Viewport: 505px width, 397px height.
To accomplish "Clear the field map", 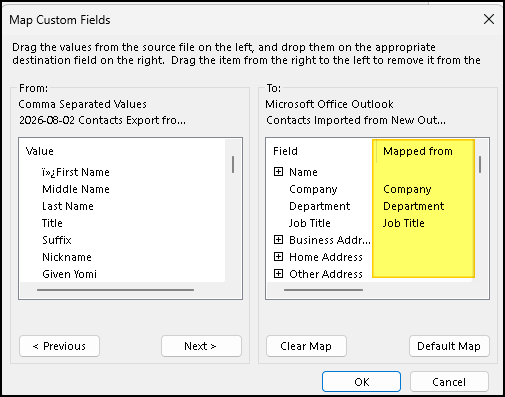I will [x=306, y=346].
